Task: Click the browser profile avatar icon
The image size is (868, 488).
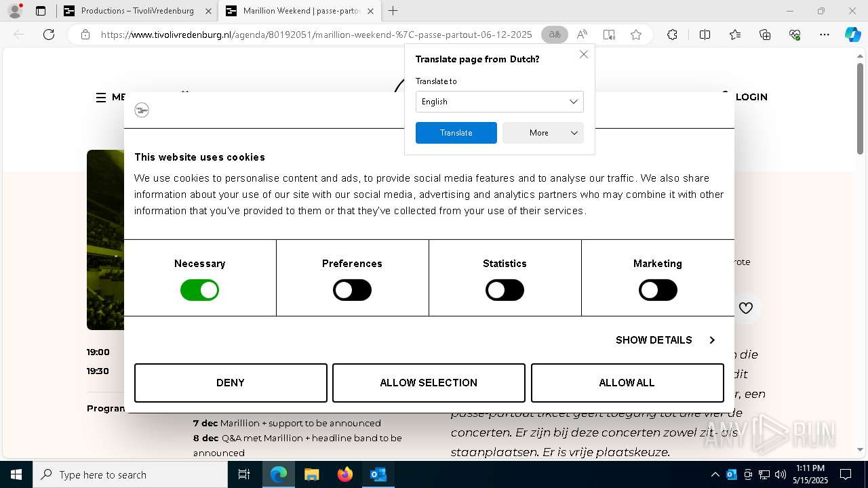Action: (x=15, y=11)
